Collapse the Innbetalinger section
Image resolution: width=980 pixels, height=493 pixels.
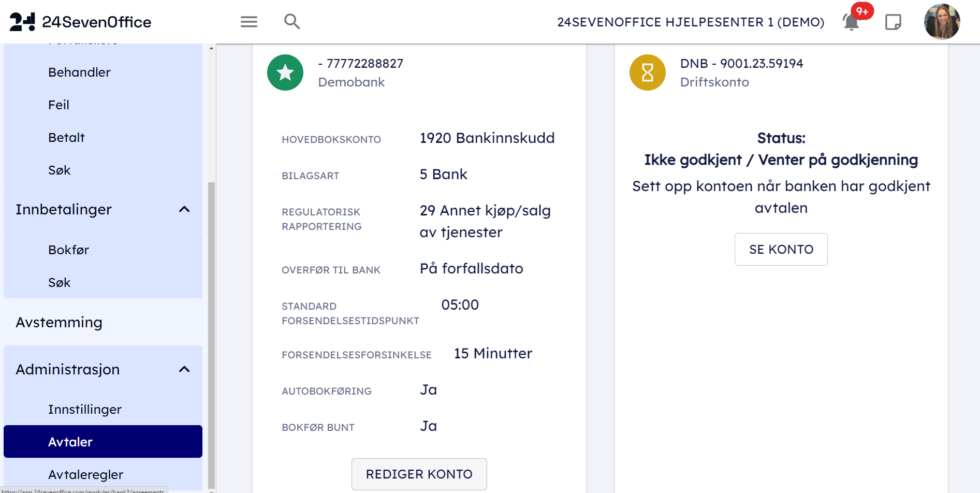(x=184, y=209)
